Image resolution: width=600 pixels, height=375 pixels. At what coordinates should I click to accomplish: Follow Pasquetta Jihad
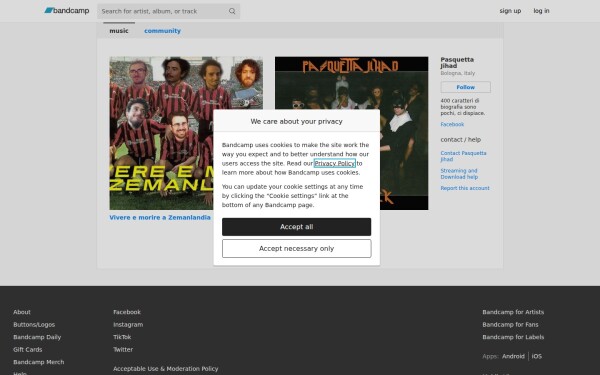[465, 87]
